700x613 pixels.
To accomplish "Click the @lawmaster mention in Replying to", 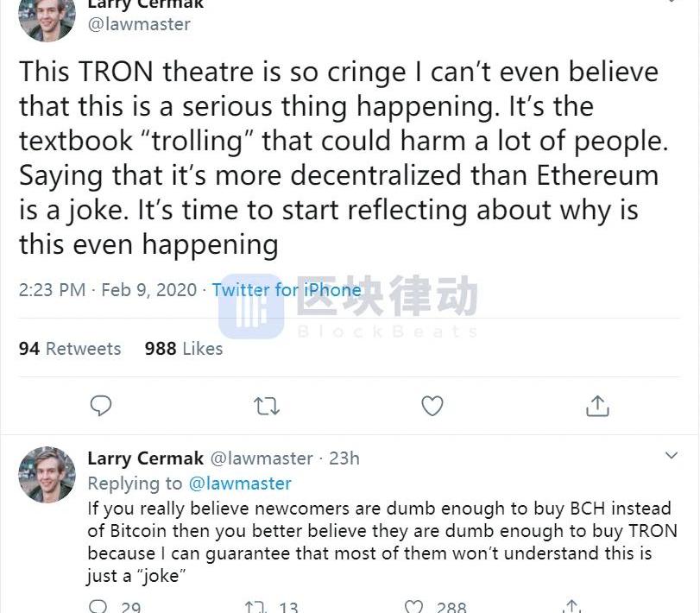I will (240, 483).
